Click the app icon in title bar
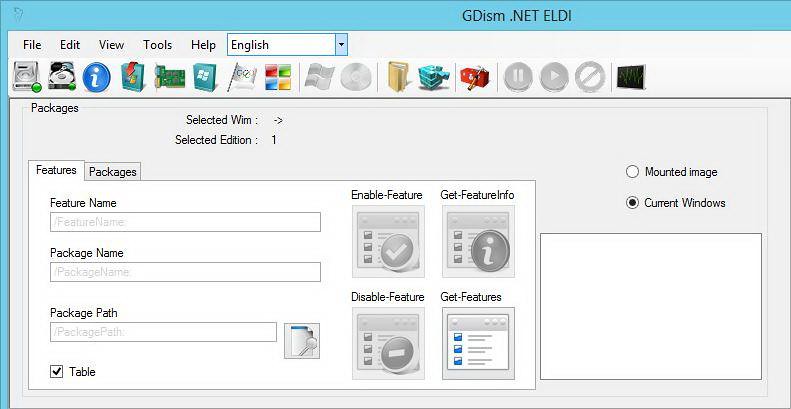791x409 pixels. click(18, 16)
